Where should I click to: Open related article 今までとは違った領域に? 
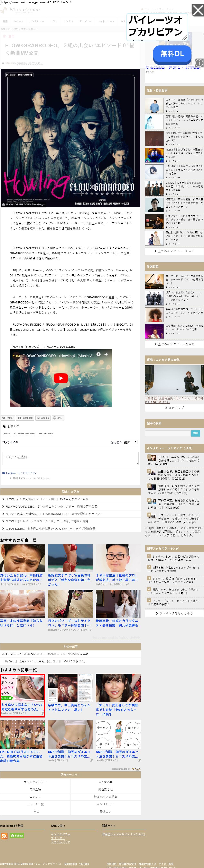tap(70, 514)
